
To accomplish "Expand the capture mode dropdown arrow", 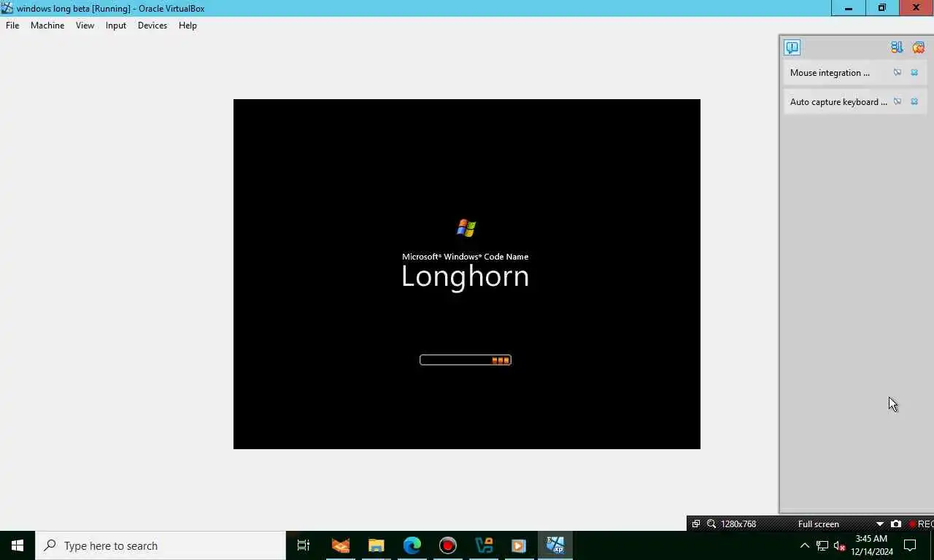I will point(880,524).
